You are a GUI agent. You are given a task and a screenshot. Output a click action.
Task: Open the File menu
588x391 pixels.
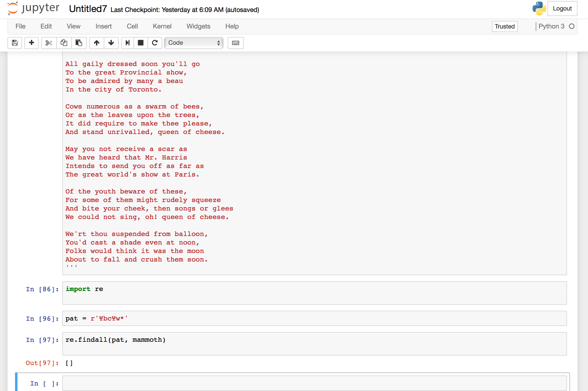pos(20,26)
